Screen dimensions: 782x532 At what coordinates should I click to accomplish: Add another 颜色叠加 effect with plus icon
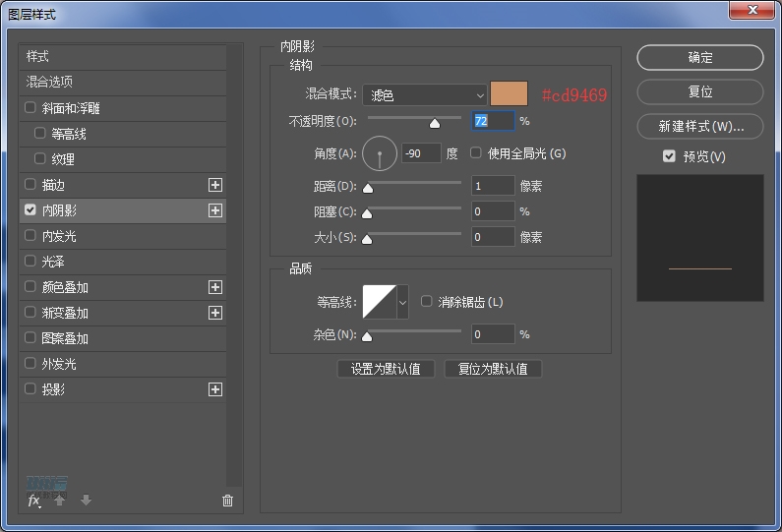click(215, 287)
